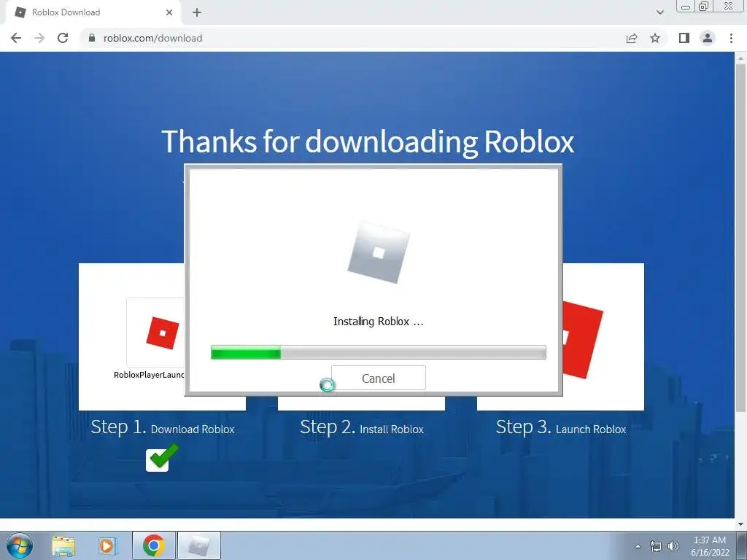Screen dimensions: 747x560
Task: Click the grey Roblox logo in installer
Action: point(379,252)
